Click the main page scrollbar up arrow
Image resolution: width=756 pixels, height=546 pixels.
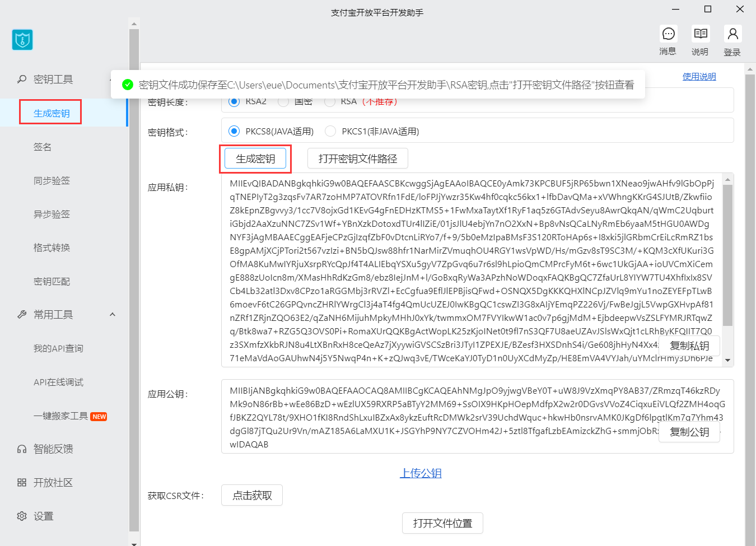(750, 69)
